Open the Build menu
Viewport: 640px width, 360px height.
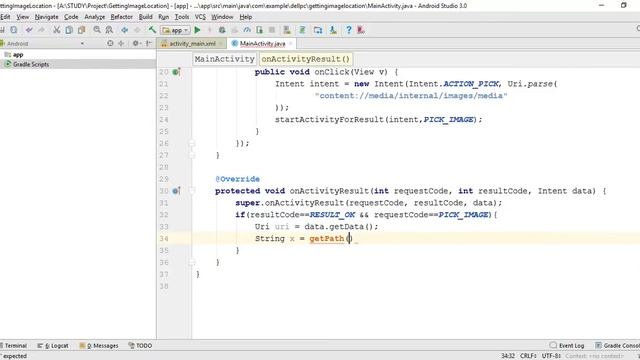coord(145,17)
